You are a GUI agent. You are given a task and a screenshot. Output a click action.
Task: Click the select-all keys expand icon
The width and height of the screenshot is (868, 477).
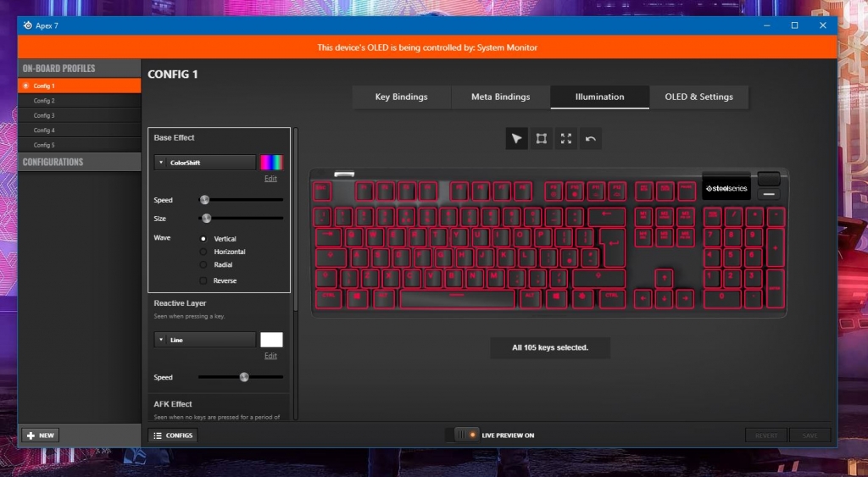[x=565, y=139]
